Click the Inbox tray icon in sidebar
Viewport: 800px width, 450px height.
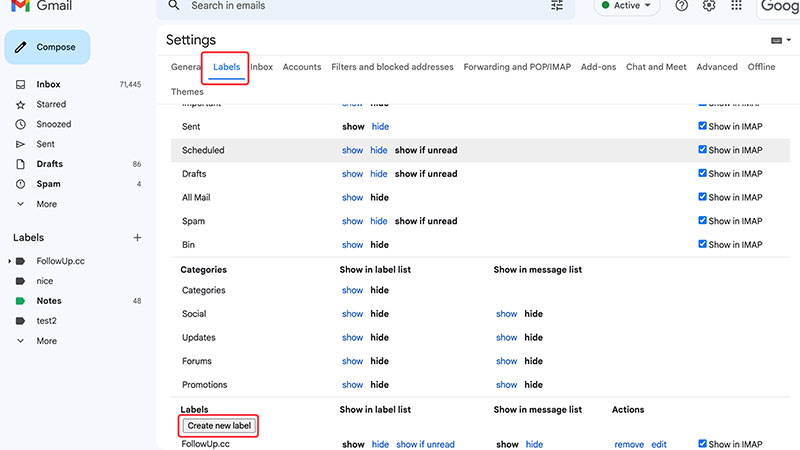tap(20, 84)
